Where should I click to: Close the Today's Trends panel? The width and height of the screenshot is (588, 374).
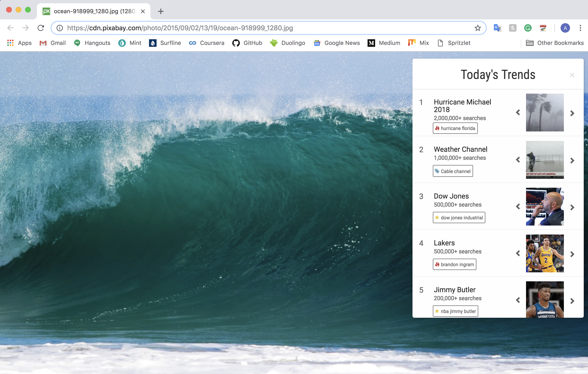(x=572, y=75)
